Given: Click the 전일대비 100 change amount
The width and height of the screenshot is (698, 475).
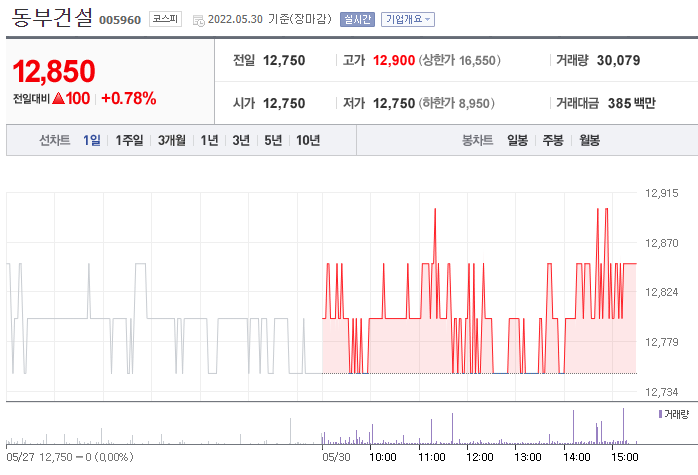Looking at the screenshot, I should pos(78,98).
